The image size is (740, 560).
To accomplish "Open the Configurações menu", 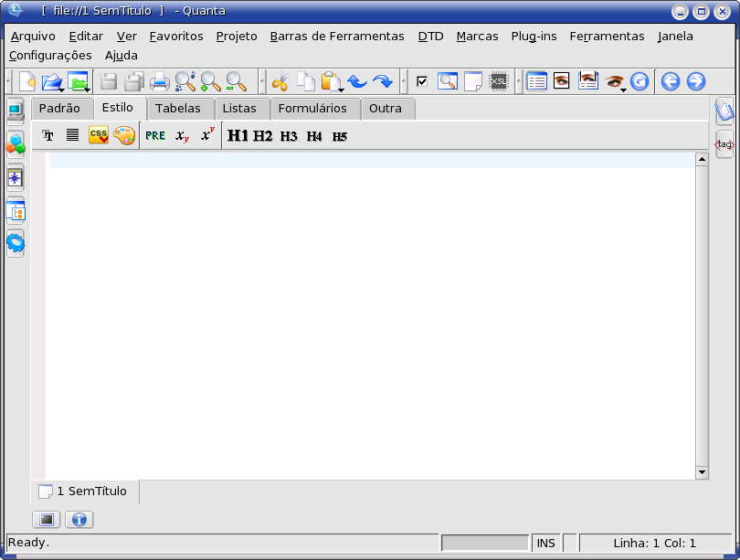I will click(x=50, y=56).
